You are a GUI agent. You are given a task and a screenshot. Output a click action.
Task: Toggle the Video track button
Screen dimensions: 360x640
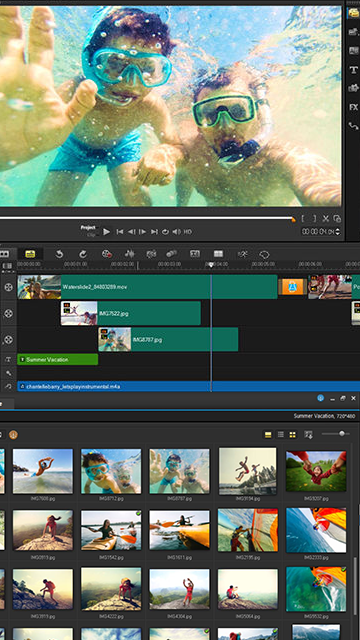click(8, 287)
